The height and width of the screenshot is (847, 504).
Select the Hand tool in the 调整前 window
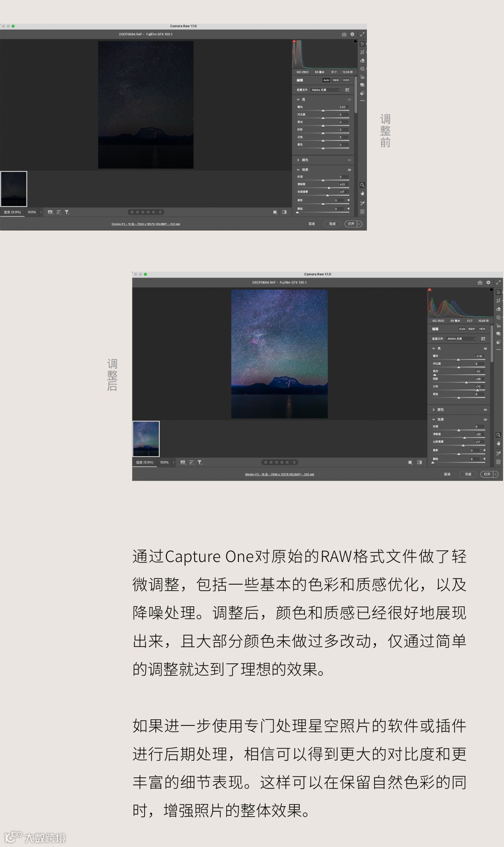tap(362, 193)
